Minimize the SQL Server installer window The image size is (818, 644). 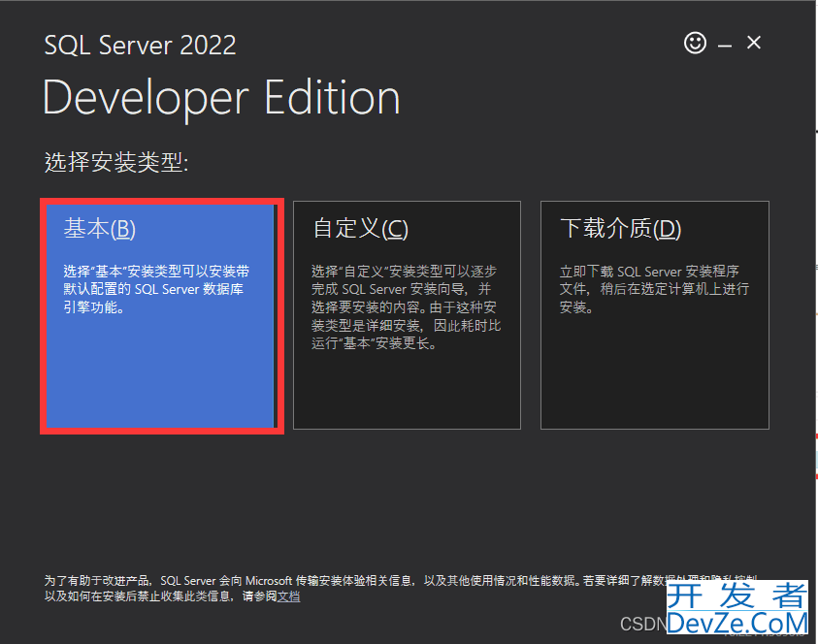click(x=725, y=46)
